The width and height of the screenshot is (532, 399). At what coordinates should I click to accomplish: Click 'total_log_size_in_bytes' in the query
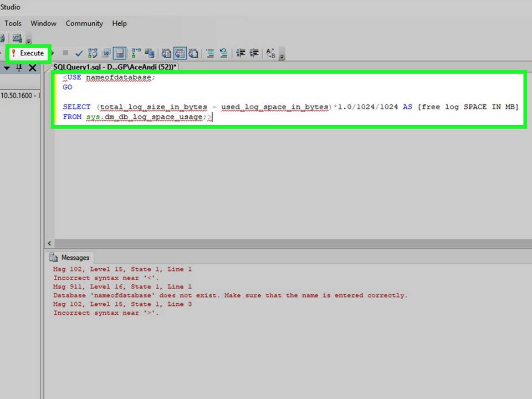(154, 107)
